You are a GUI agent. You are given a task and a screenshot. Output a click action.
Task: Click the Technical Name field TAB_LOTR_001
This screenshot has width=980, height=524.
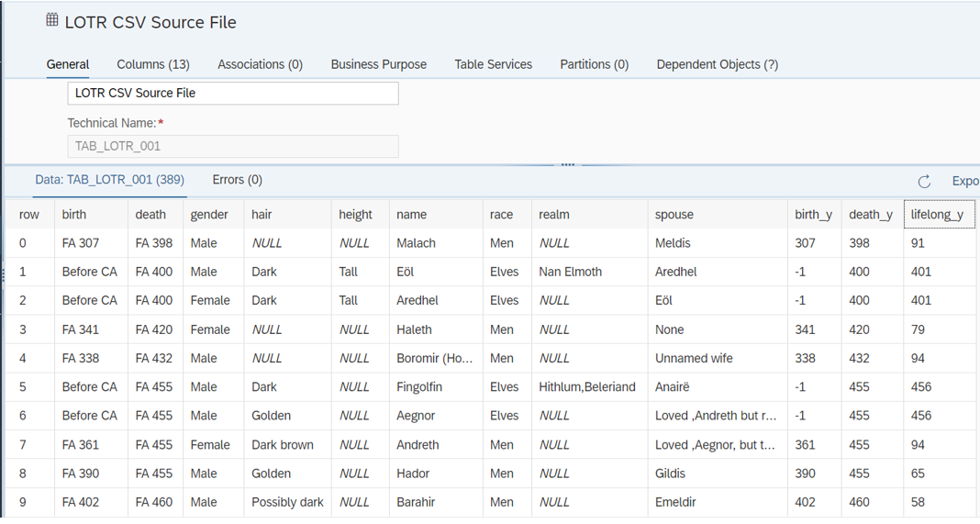tap(233, 146)
